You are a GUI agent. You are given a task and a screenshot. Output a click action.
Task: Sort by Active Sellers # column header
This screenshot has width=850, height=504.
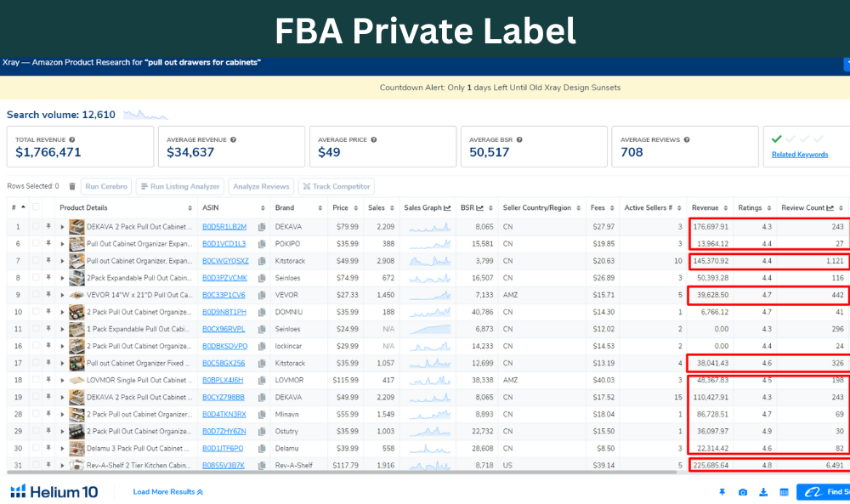tap(678, 208)
